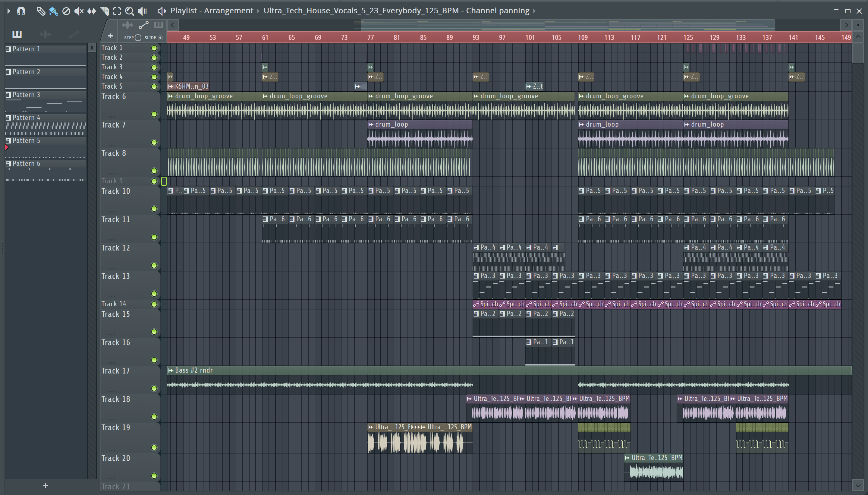Viewport: 868px width, 495px height.
Task: Enable the SLIDE toggle
Action: 160,38
